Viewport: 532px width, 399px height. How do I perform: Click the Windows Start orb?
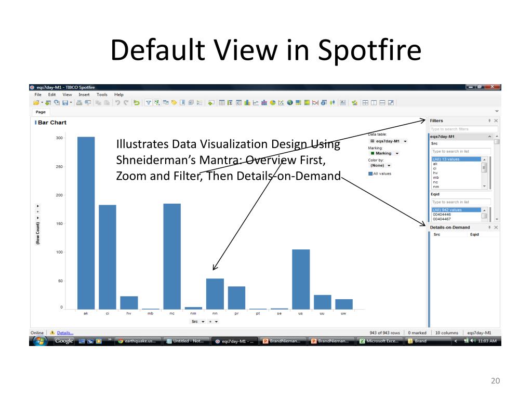click(40, 341)
